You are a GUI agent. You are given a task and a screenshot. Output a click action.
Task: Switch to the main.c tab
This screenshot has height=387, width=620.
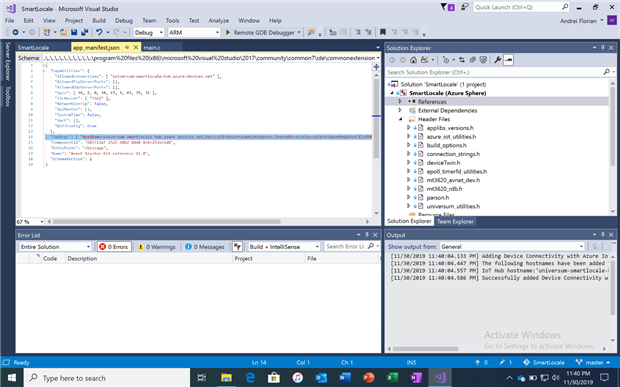152,47
